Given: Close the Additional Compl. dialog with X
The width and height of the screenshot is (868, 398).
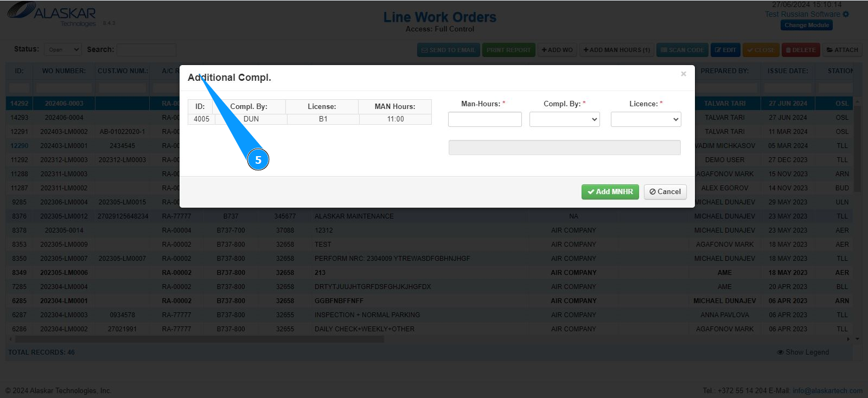Looking at the screenshot, I should click(x=684, y=74).
